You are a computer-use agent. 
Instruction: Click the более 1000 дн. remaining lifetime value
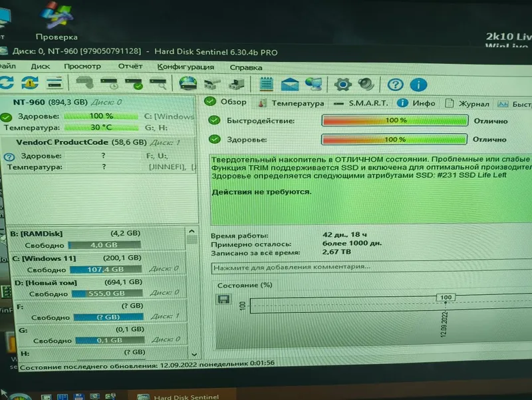352,243
